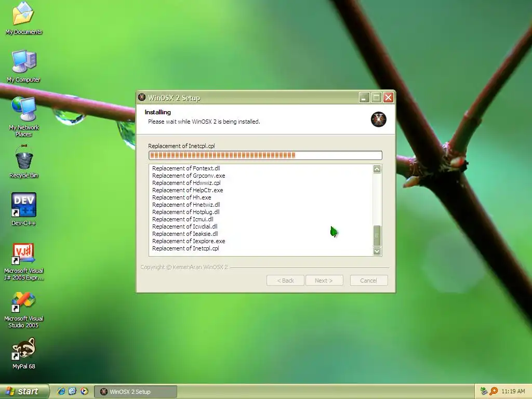This screenshot has height=399, width=532.
Task: Click the status text above progress bar
Action: click(181, 146)
